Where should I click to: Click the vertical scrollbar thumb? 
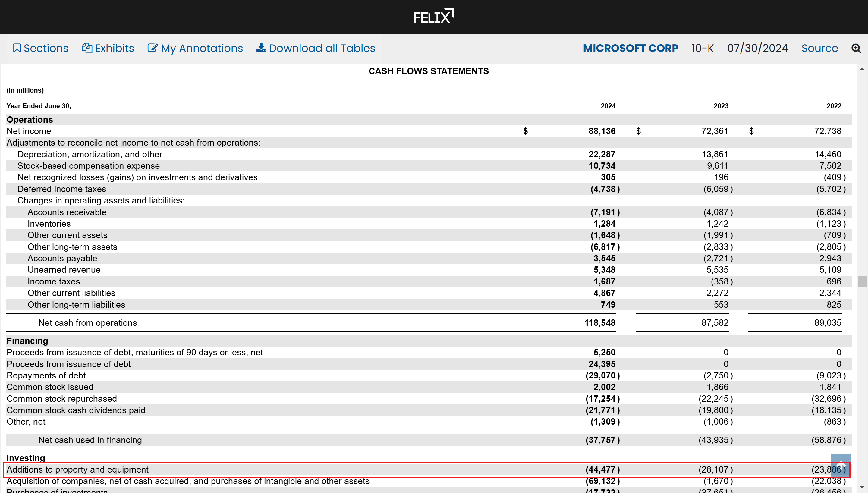(862, 281)
